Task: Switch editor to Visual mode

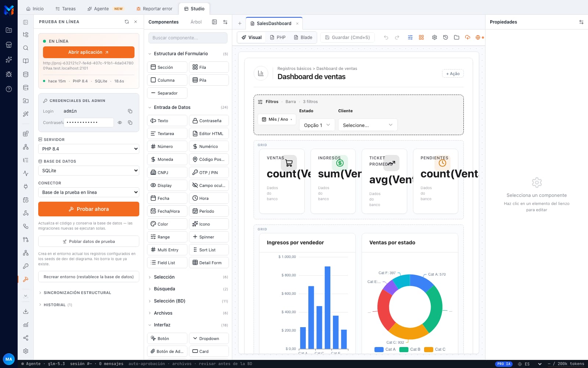Action: [252, 38]
